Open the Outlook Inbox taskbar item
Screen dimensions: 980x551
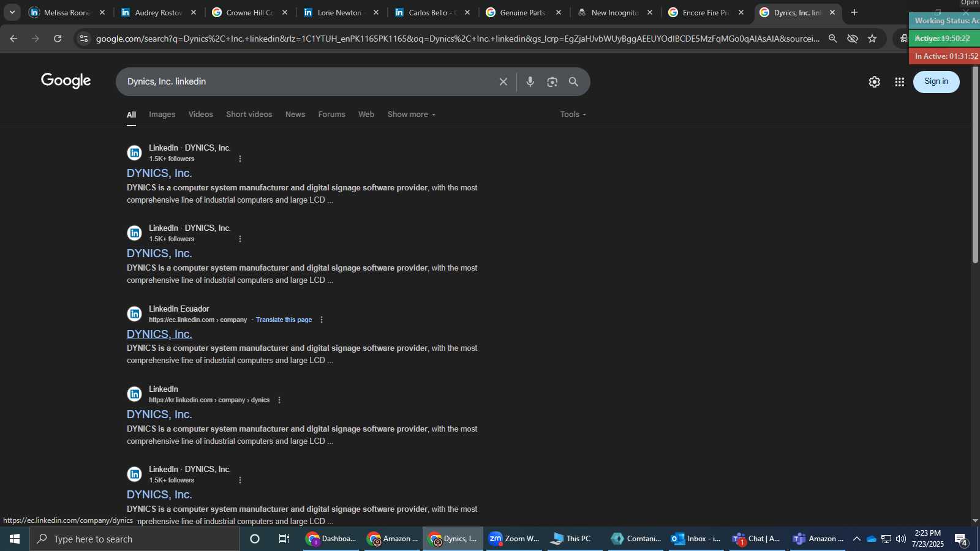(x=696, y=539)
